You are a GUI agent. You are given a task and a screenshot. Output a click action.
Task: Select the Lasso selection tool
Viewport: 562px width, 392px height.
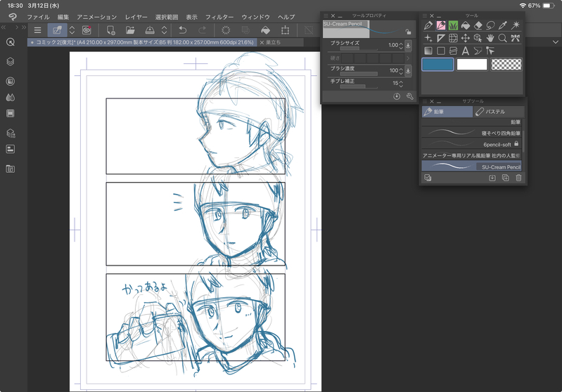(x=490, y=25)
